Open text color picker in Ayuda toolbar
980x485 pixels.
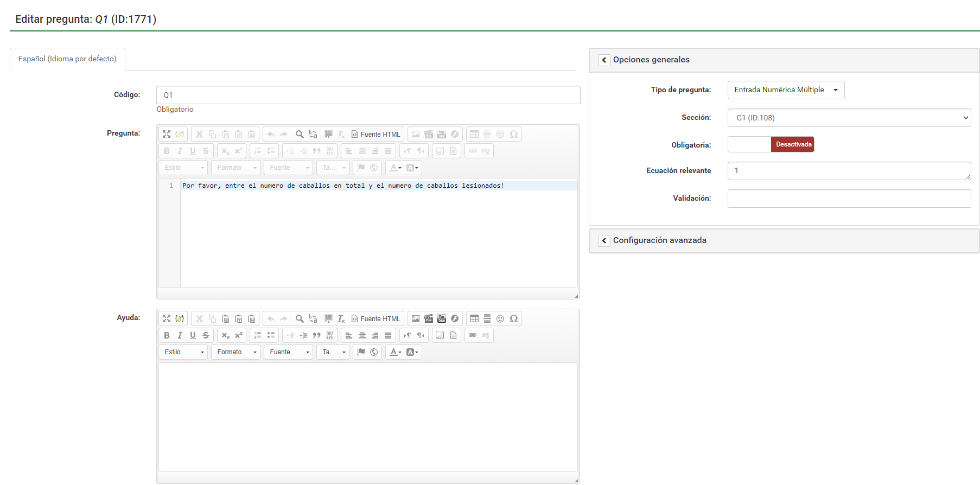pyautogui.click(x=396, y=352)
